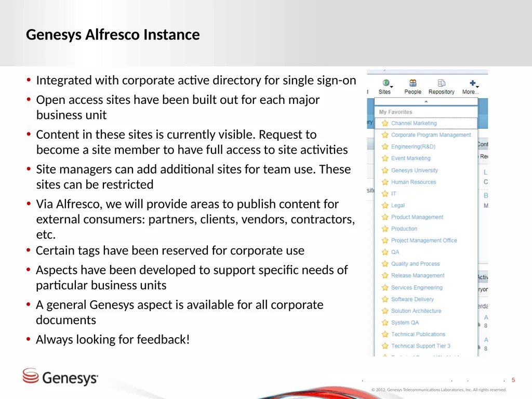Screen dimensions: 532x399
Task: Open the Repository icon
Action: 441,83
